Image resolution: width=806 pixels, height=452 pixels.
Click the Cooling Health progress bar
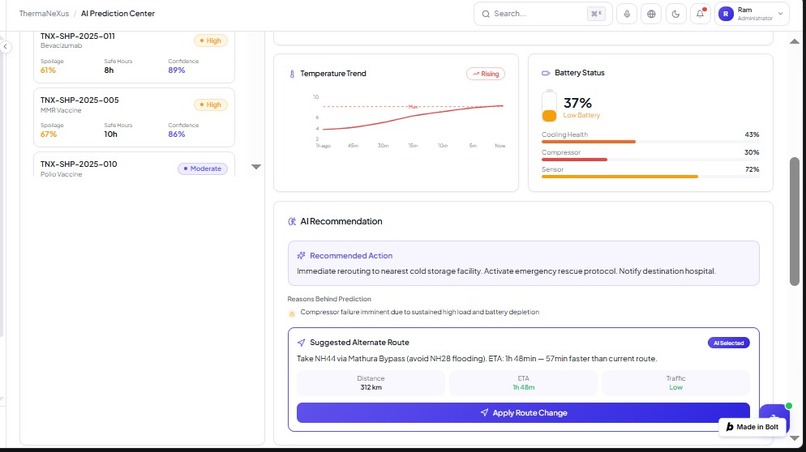pyautogui.click(x=650, y=141)
